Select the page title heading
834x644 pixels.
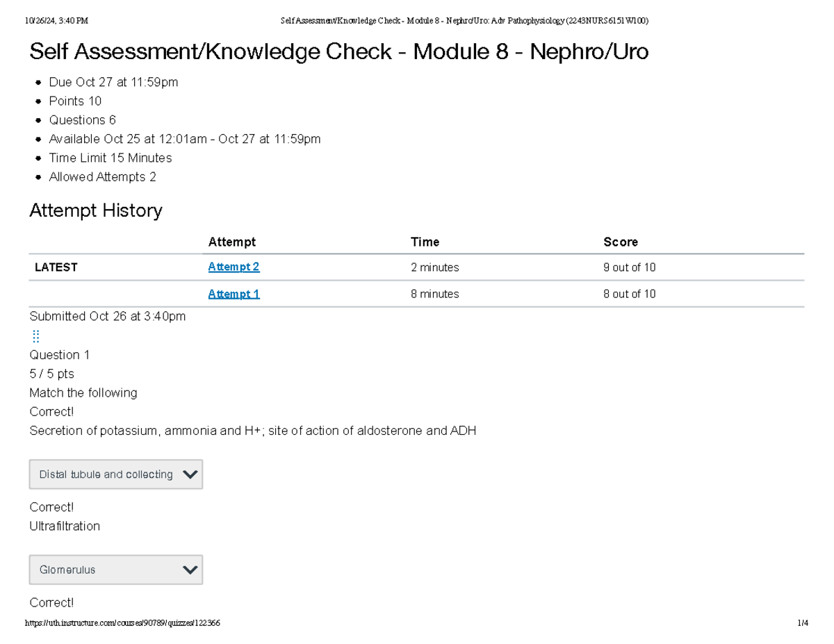click(338, 51)
